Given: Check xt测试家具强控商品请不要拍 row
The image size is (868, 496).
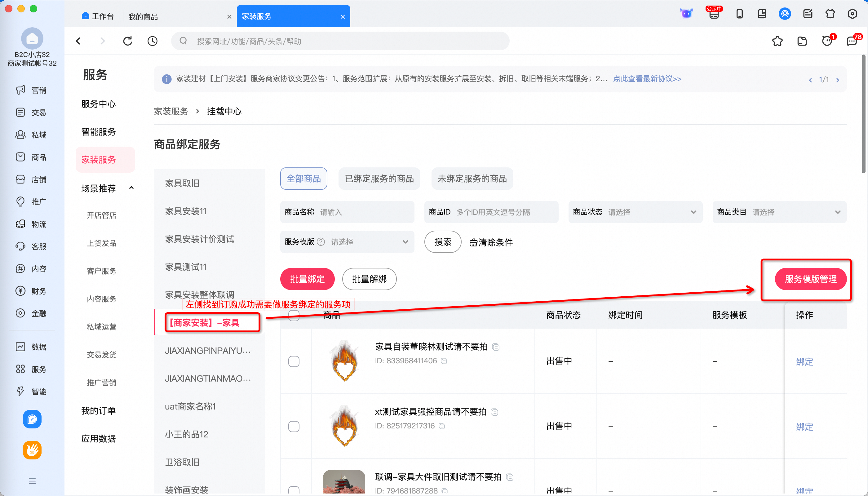Looking at the screenshot, I should coord(294,426).
